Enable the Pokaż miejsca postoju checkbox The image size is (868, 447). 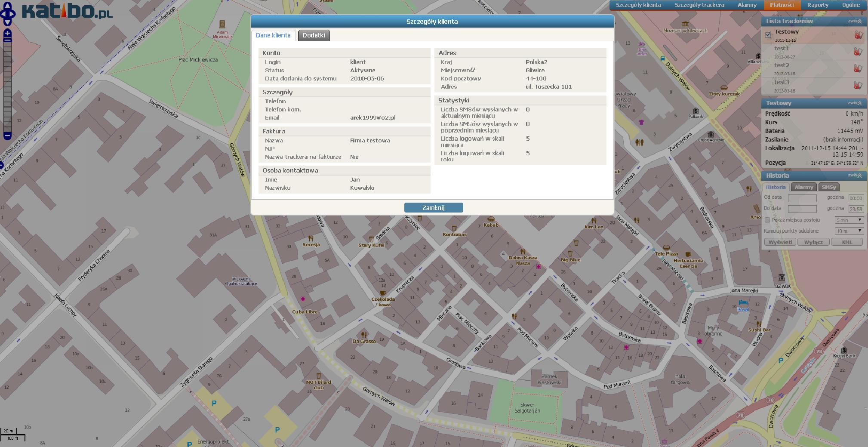click(x=767, y=220)
